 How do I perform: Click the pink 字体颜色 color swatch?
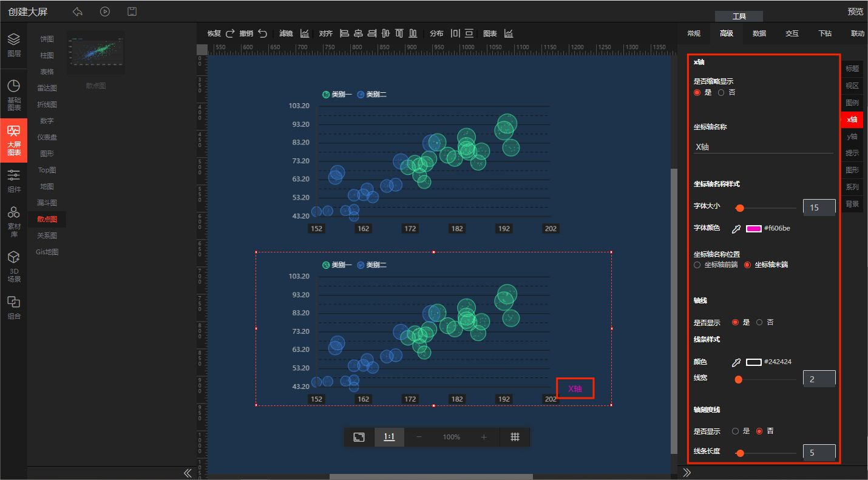pos(753,229)
